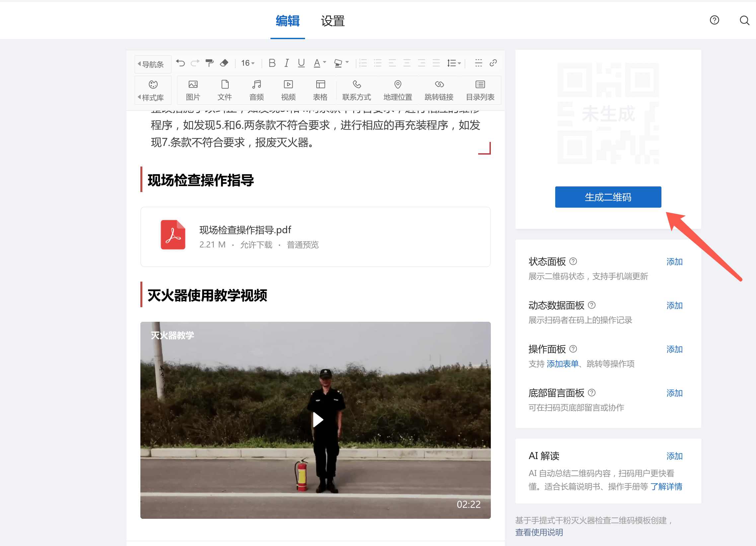Viewport: 756px width, 546px height.
Task: Insert a 文件 file block
Action: [x=225, y=90]
